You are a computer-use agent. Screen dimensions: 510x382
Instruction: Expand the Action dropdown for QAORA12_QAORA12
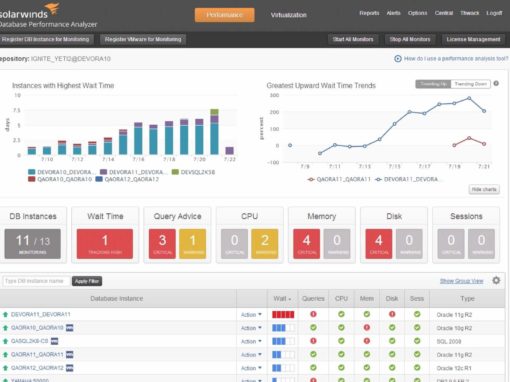tap(251, 368)
